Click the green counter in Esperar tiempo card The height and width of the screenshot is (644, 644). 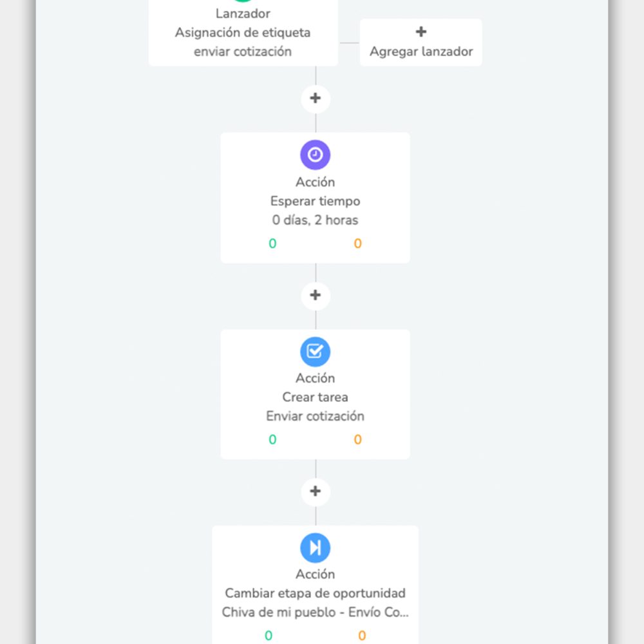(x=272, y=243)
